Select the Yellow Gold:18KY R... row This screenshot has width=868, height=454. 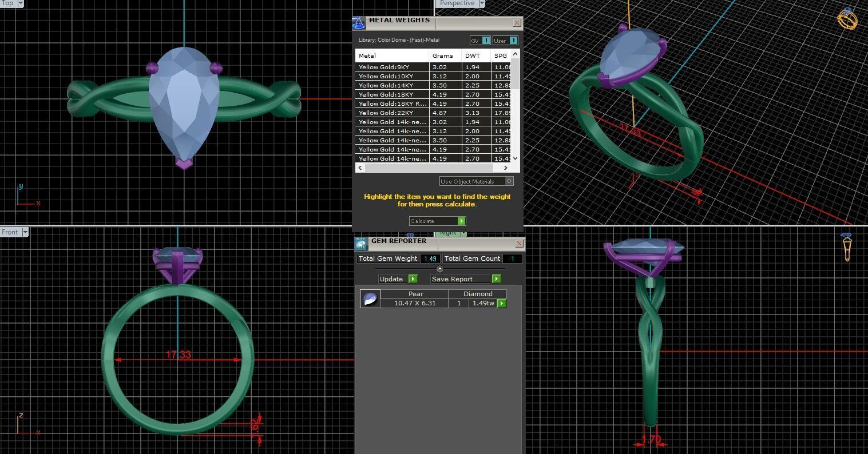pyautogui.click(x=433, y=103)
